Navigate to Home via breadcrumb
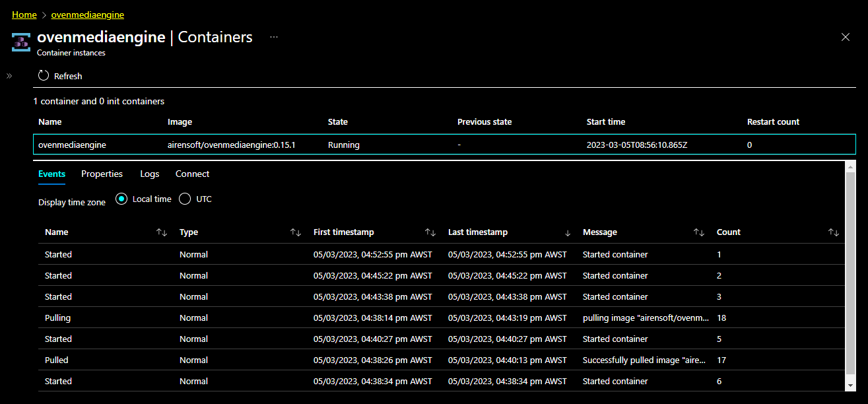 [x=24, y=14]
